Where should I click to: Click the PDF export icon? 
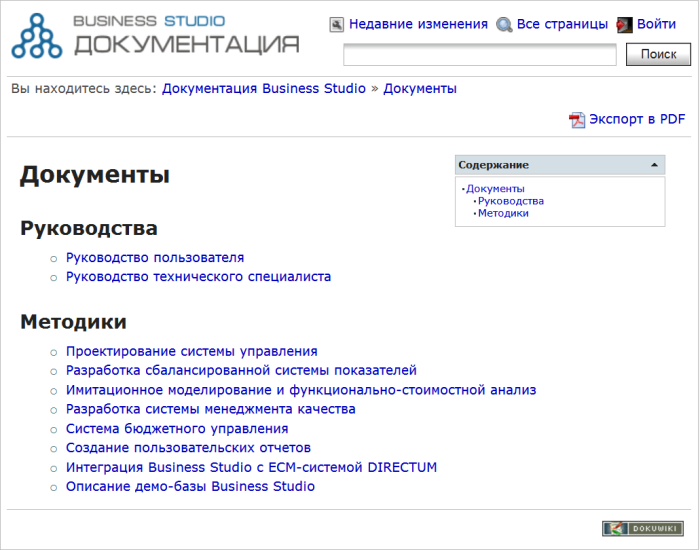(577, 120)
